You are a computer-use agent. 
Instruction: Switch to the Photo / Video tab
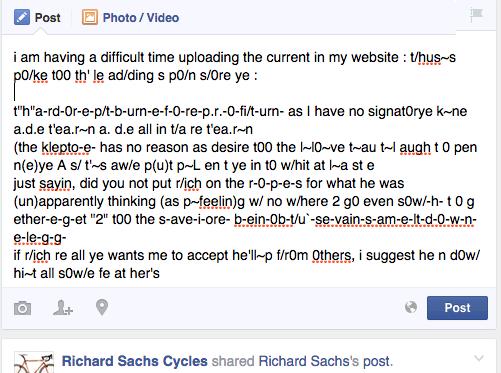pyautogui.click(x=131, y=17)
